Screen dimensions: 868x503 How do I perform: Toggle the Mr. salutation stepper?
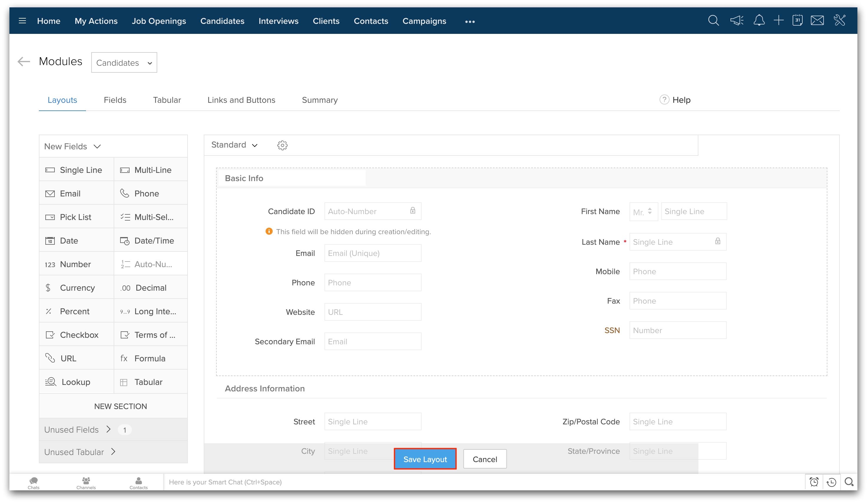coord(650,211)
